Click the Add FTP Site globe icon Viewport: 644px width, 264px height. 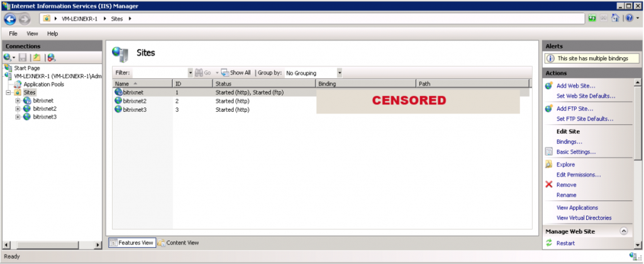coord(549,109)
